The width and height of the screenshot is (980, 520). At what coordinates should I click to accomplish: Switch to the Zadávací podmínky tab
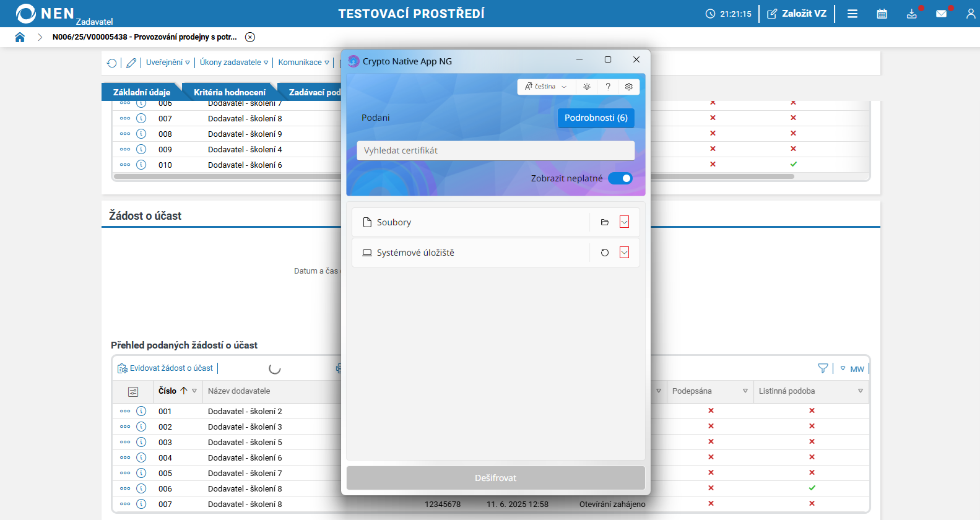314,92
